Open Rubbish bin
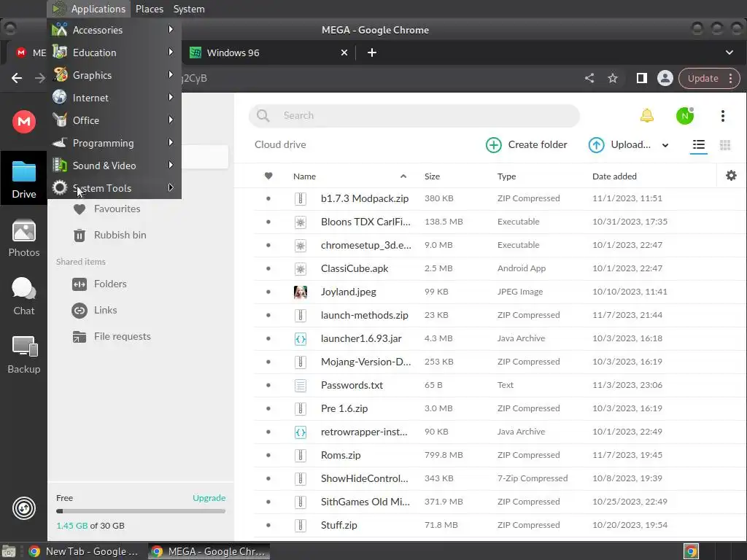 109,235
